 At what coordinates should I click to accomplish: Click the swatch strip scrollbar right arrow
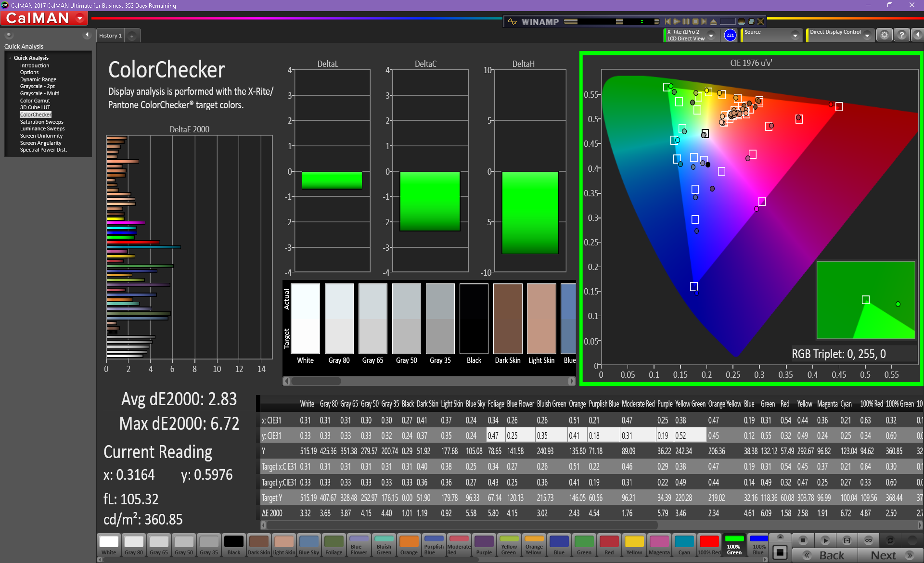[x=571, y=381]
